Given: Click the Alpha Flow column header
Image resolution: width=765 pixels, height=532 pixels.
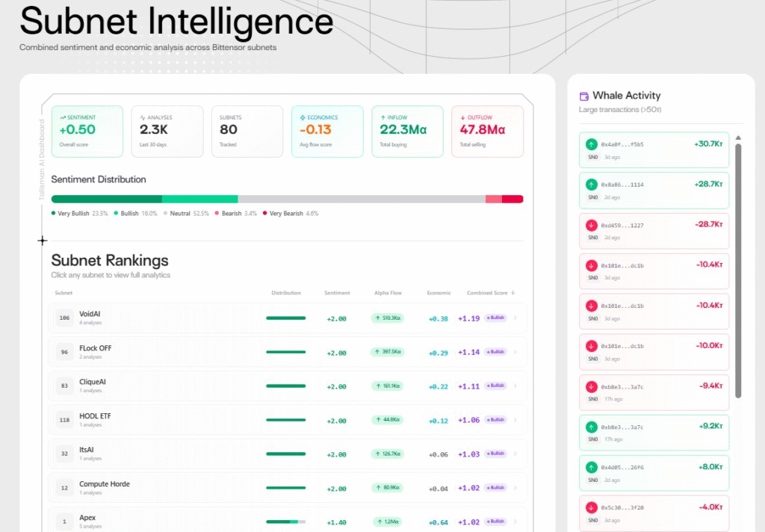Looking at the screenshot, I should point(388,293).
